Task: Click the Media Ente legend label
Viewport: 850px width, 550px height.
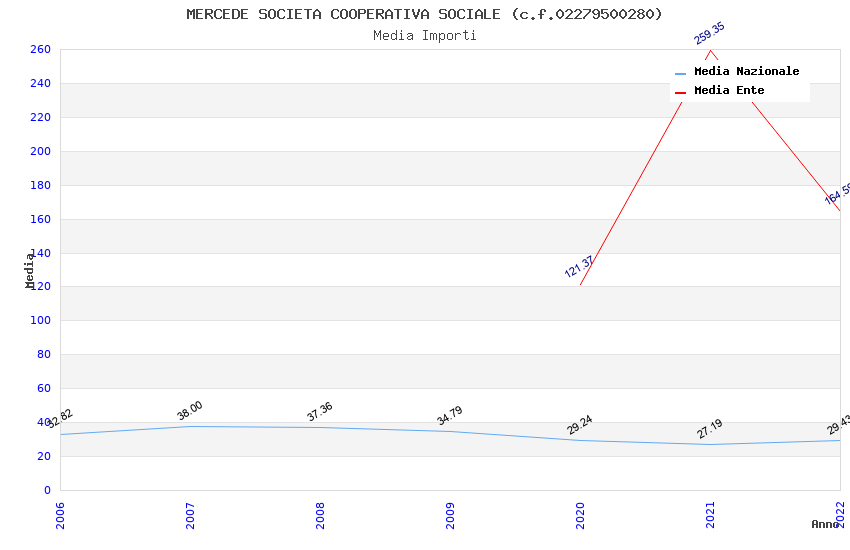Action: click(x=729, y=90)
